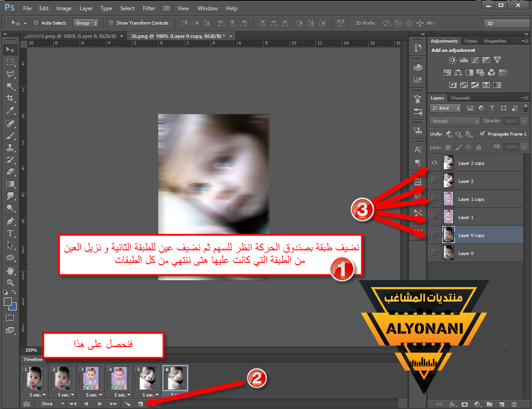This screenshot has height=409, width=532.
Task: Hide the Layer 2 copy layer
Action: (x=434, y=163)
